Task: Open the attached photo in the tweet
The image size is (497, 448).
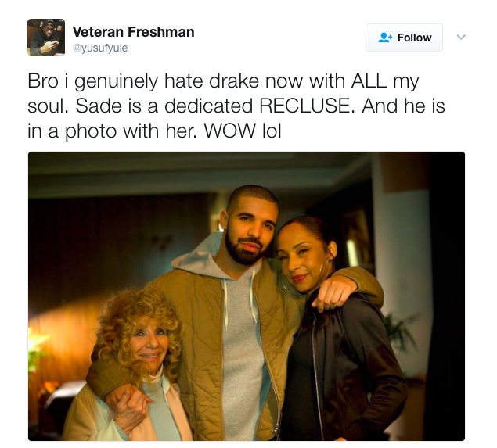Action: point(247,296)
